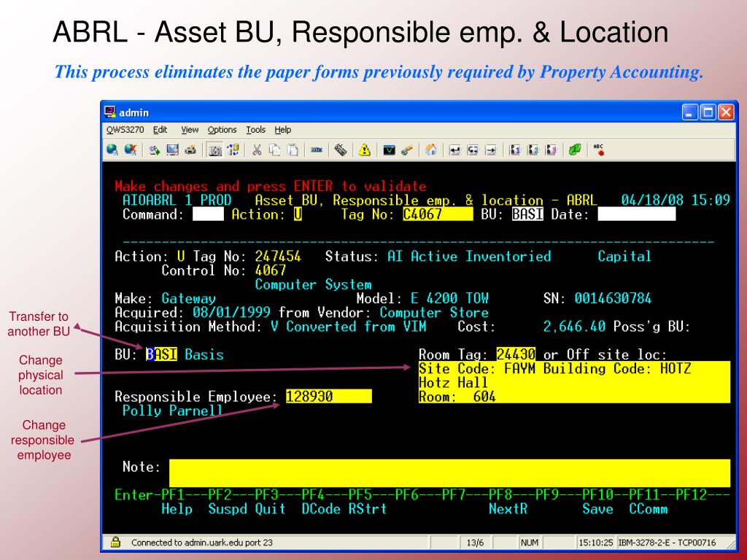Screen dimensions: 747x560
Task: Click the Quit PF3 label
Action: click(270, 508)
